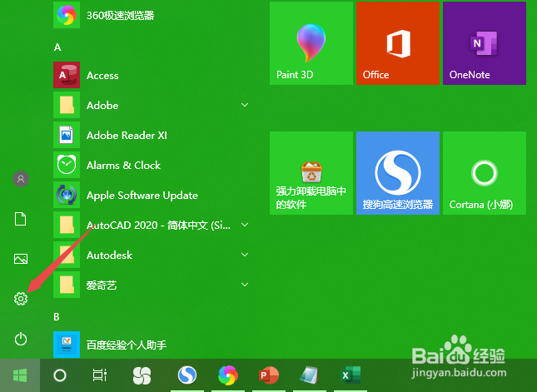Click the user account avatar icon
537x392 pixels.
[x=21, y=179]
